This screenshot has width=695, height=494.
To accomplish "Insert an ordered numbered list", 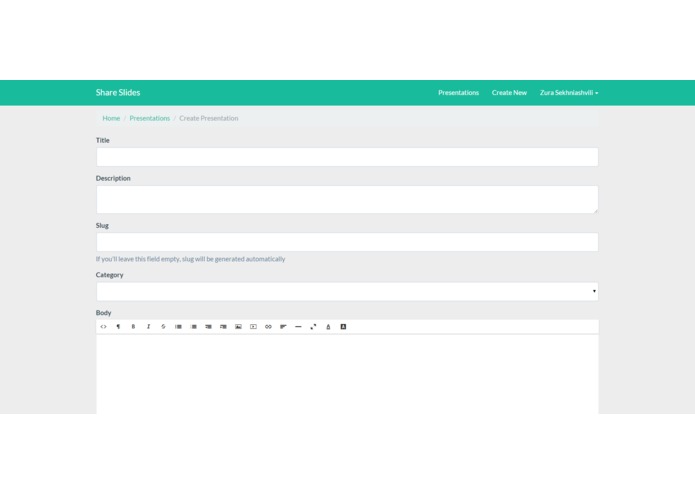I will pos(193,327).
